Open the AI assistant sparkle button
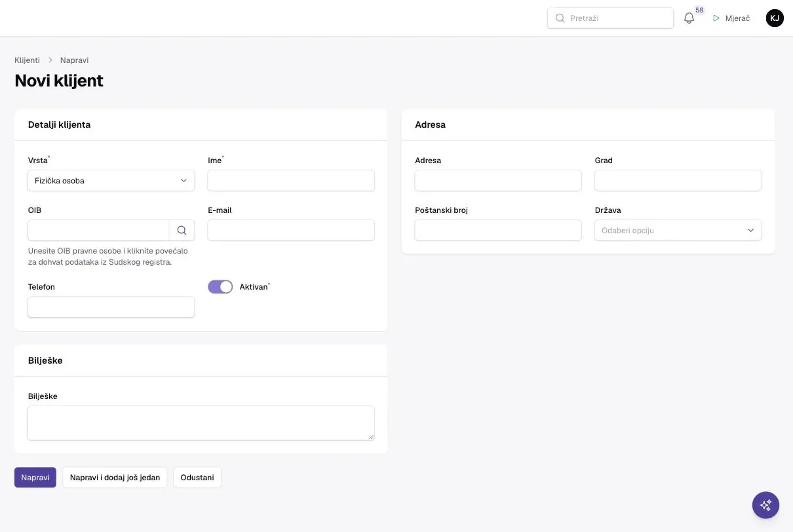The image size is (793, 532). click(765, 505)
